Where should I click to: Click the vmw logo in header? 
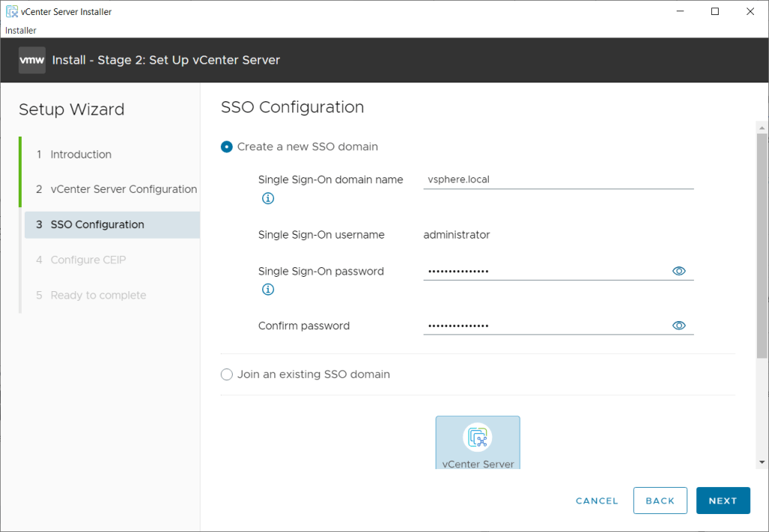coord(32,60)
